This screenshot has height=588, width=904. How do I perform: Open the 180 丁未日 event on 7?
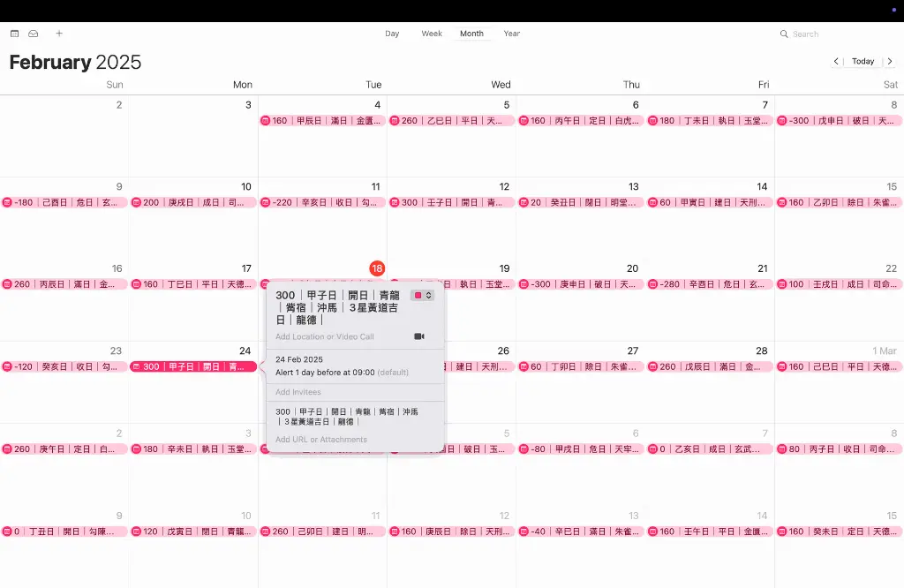710,120
